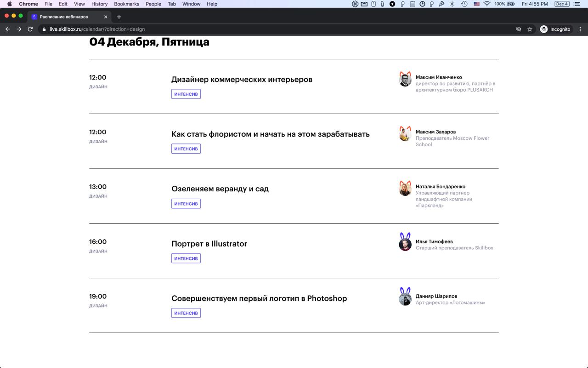Open the People menu
This screenshot has width=588, height=368.
153,4
